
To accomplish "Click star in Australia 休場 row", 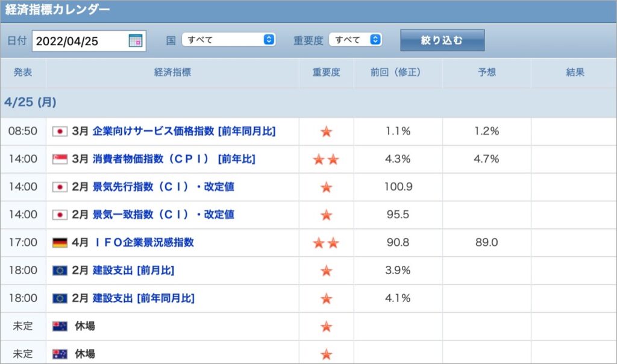I will pyautogui.click(x=326, y=354).
